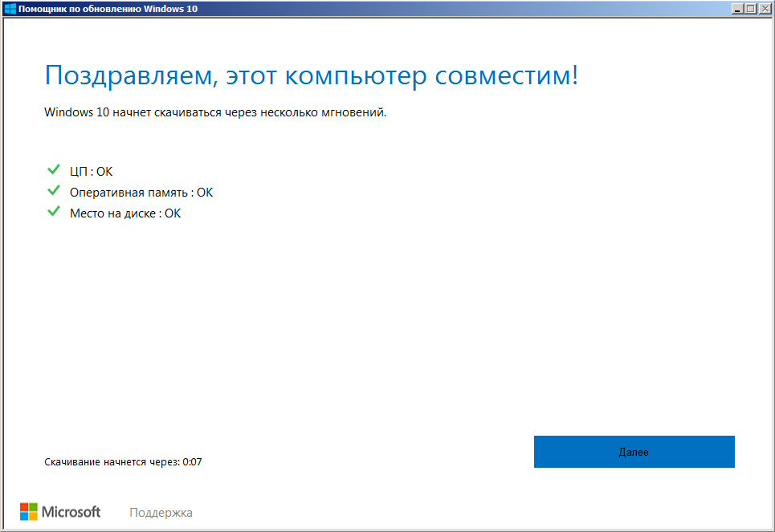Click the disabled maximize window button
This screenshot has width=775, height=532.
click(x=751, y=9)
